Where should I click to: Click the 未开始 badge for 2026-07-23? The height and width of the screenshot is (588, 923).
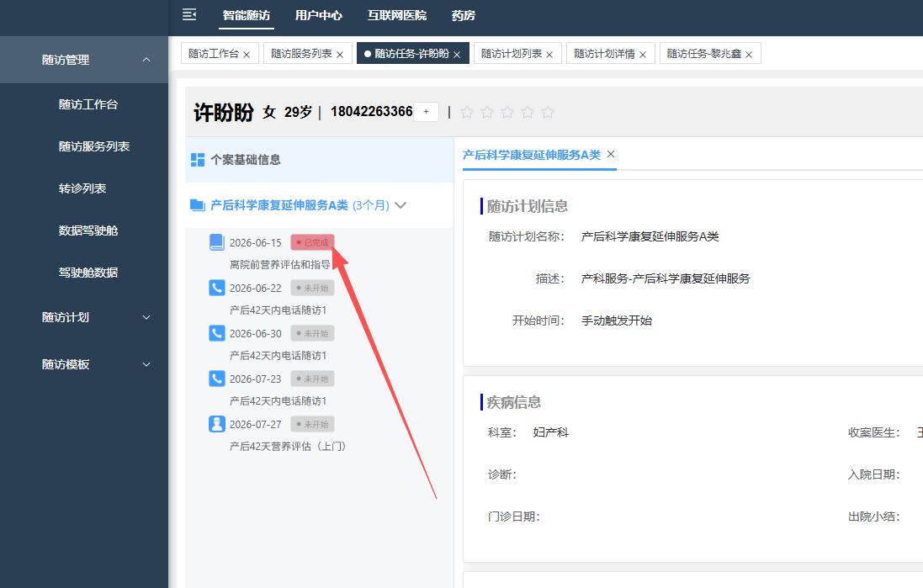pos(312,379)
